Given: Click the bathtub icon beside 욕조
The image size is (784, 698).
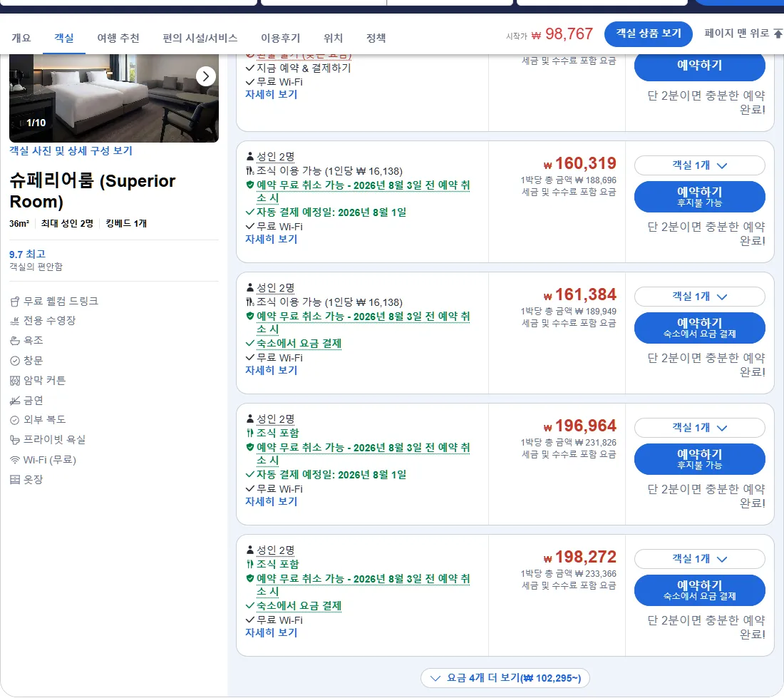Looking at the screenshot, I should 15,341.
